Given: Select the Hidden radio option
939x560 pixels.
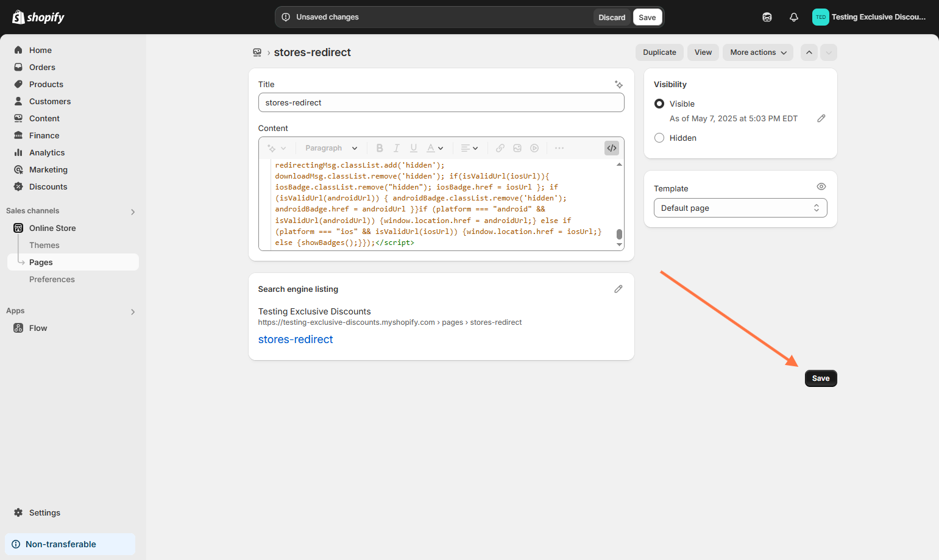Looking at the screenshot, I should tap(659, 138).
